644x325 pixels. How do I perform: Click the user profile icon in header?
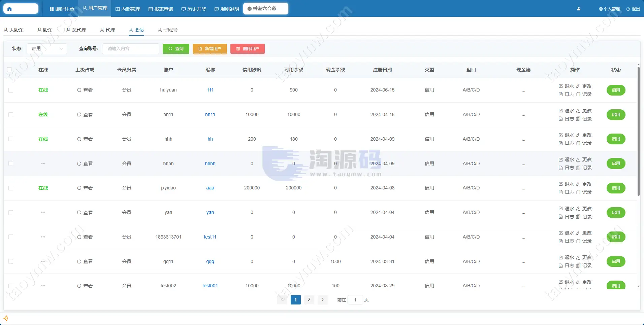pos(579,9)
